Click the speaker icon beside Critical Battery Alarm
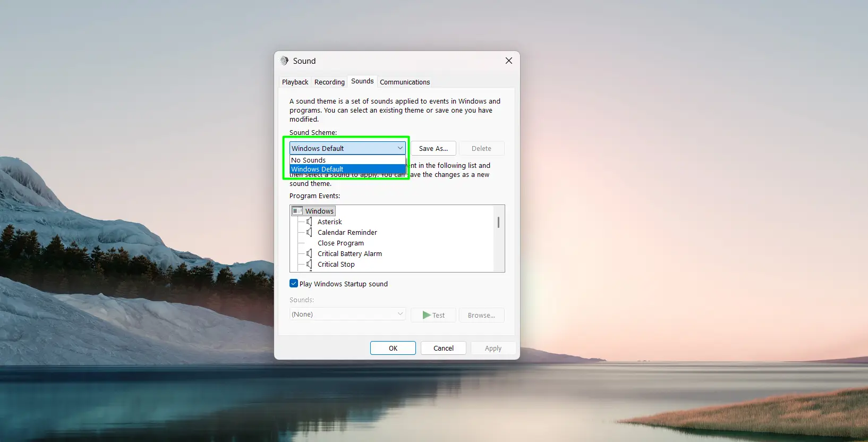Screen dimensions: 868x442 tap(309, 253)
